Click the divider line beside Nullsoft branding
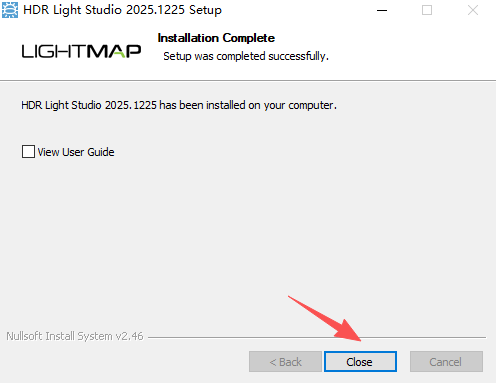Image resolution: width=496 pixels, height=383 pixels. tap(317, 337)
